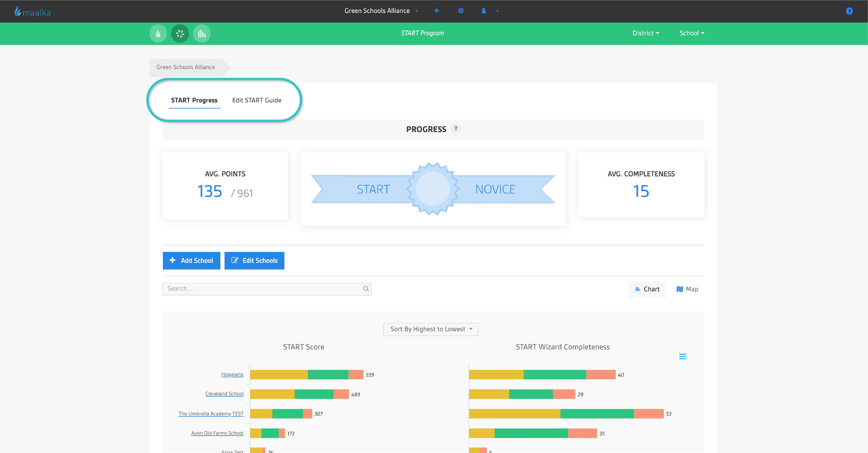Click the Edit Schools button
868x453 pixels.
(x=254, y=260)
